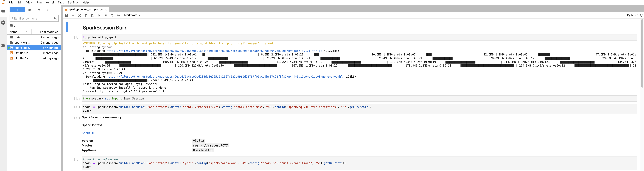Viewport: 644px width, 171px height.
Task: Upload files with the arrow icon
Action: tap(39, 10)
